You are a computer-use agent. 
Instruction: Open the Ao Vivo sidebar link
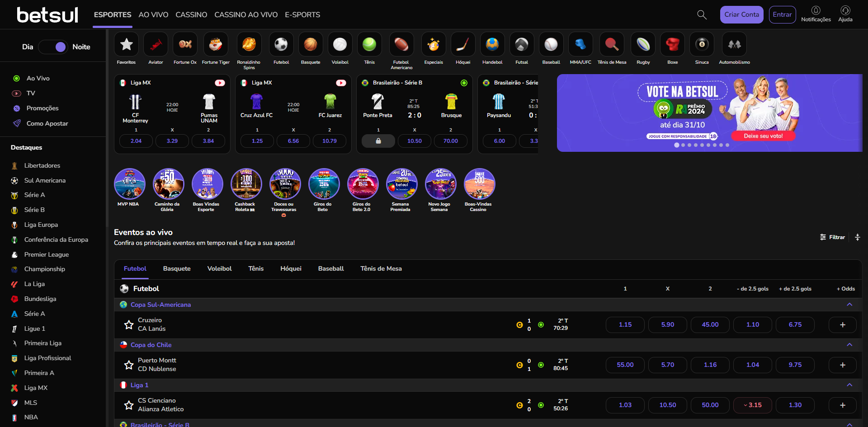[38, 79]
